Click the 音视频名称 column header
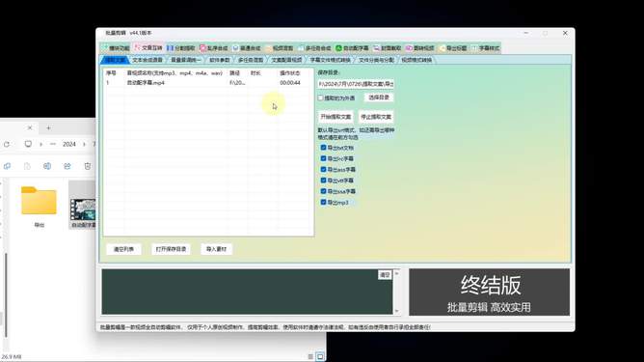The height and width of the screenshot is (362, 644). (174, 72)
